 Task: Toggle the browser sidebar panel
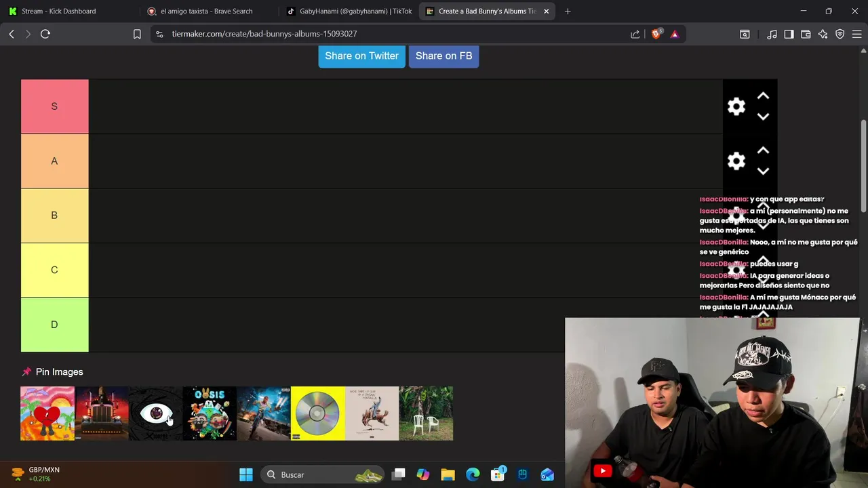click(789, 34)
